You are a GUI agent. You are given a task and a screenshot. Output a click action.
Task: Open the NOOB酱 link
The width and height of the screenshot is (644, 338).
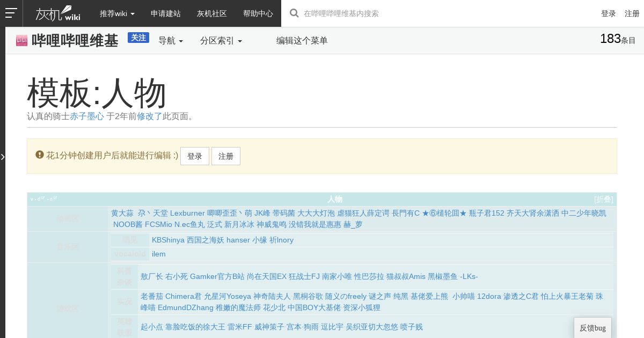coord(128,224)
